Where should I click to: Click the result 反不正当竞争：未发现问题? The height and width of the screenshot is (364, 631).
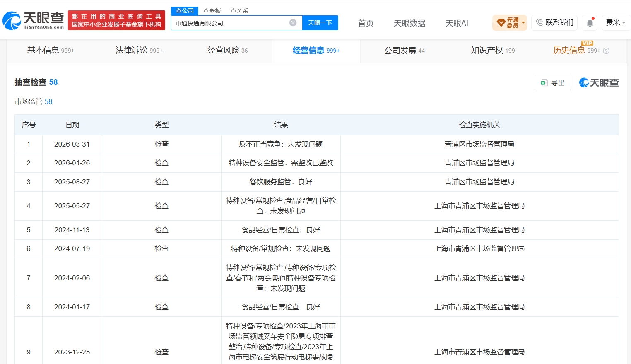pos(281,144)
